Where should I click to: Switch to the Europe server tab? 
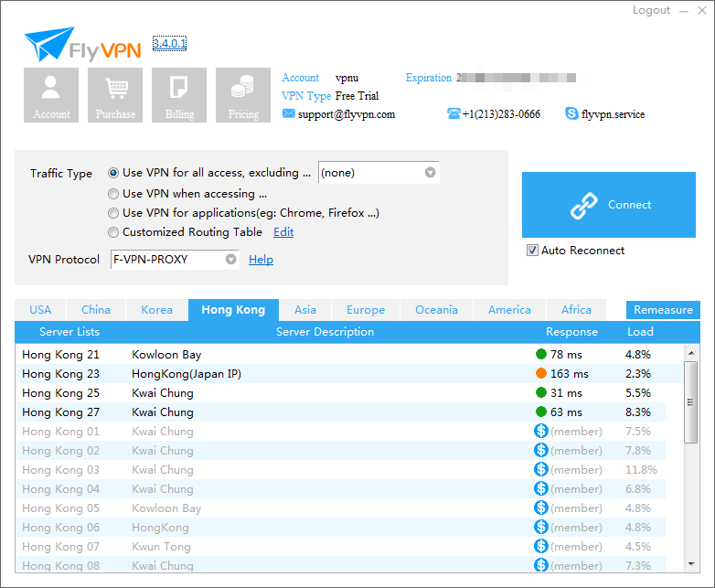366,310
